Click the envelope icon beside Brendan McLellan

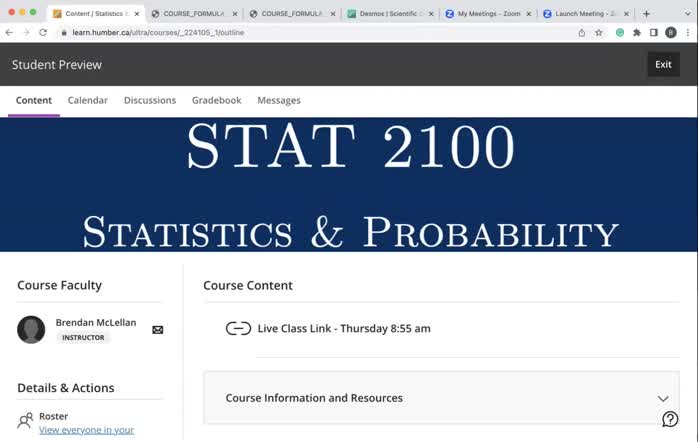tap(157, 330)
